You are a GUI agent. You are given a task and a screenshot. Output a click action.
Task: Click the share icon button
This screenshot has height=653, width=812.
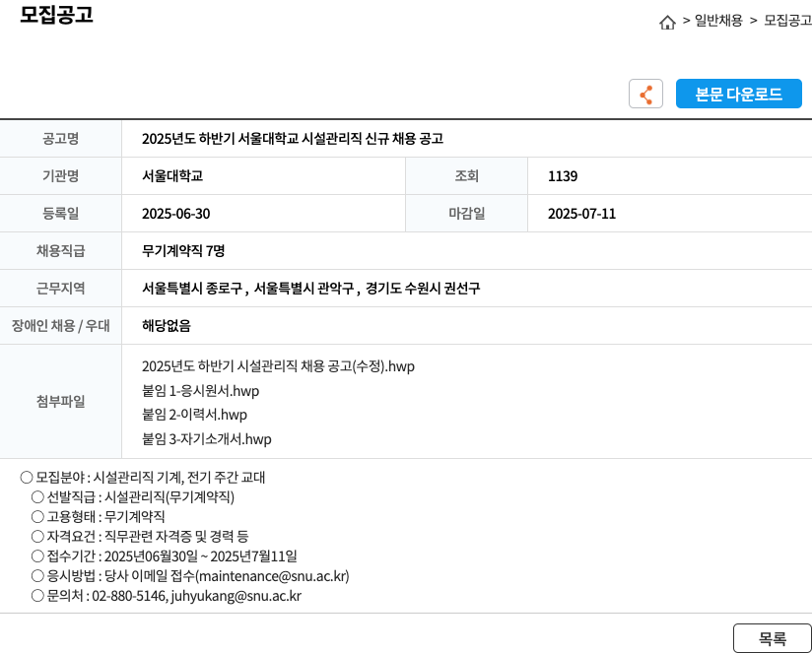645,94
